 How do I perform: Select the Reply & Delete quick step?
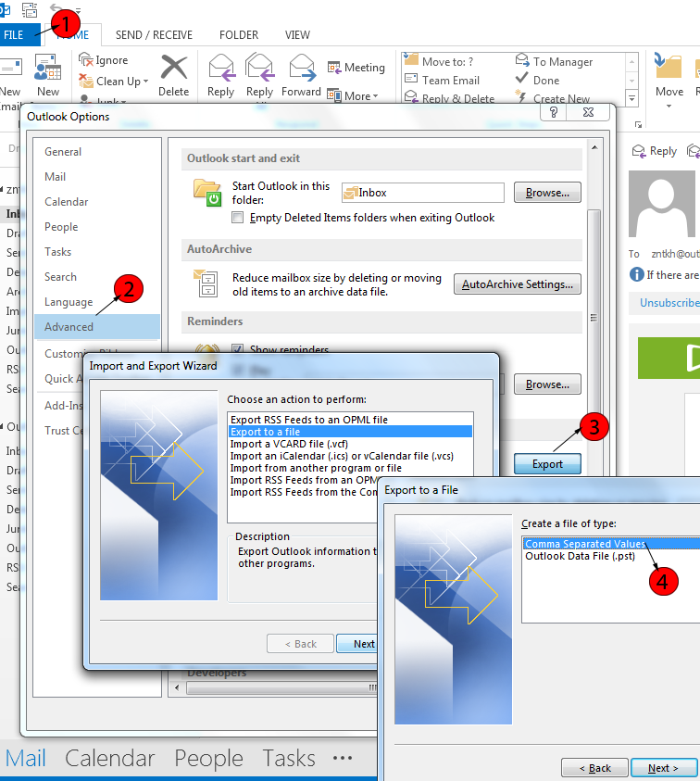(x=451, y=98)
